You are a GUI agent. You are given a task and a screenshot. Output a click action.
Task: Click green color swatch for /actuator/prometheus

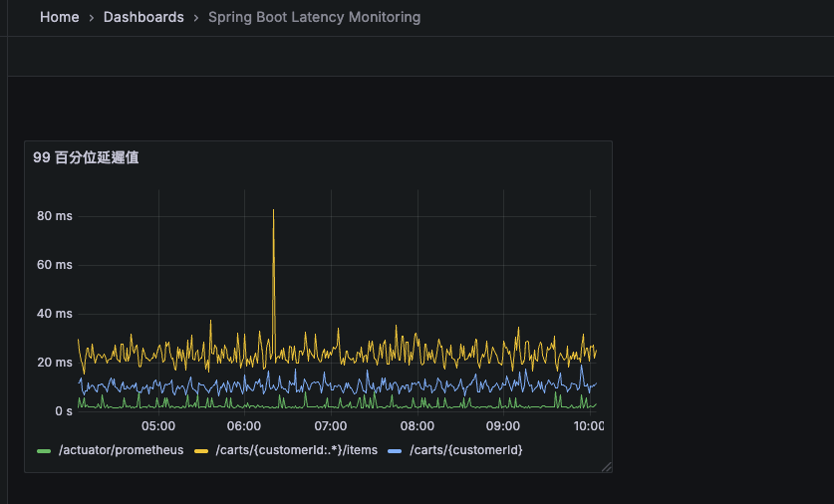coord(44,451)
